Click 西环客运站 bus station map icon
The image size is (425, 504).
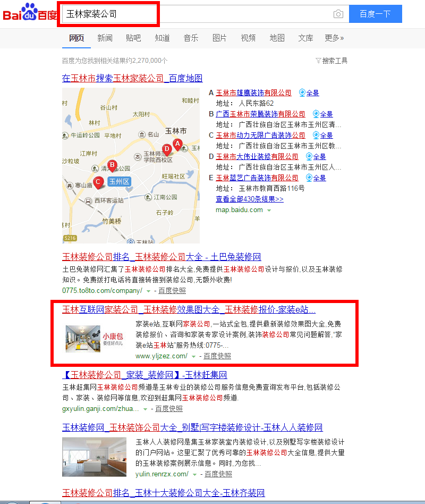click(x=88, y=201)
